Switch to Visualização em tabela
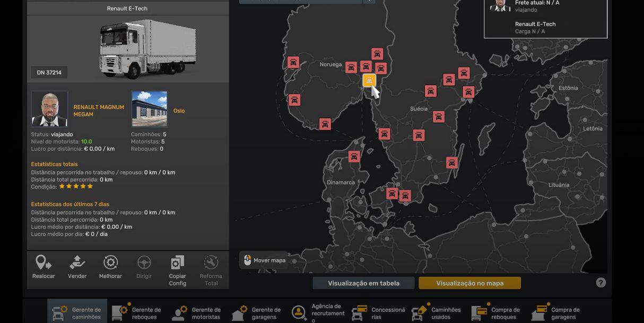 [x=363, y=283]
